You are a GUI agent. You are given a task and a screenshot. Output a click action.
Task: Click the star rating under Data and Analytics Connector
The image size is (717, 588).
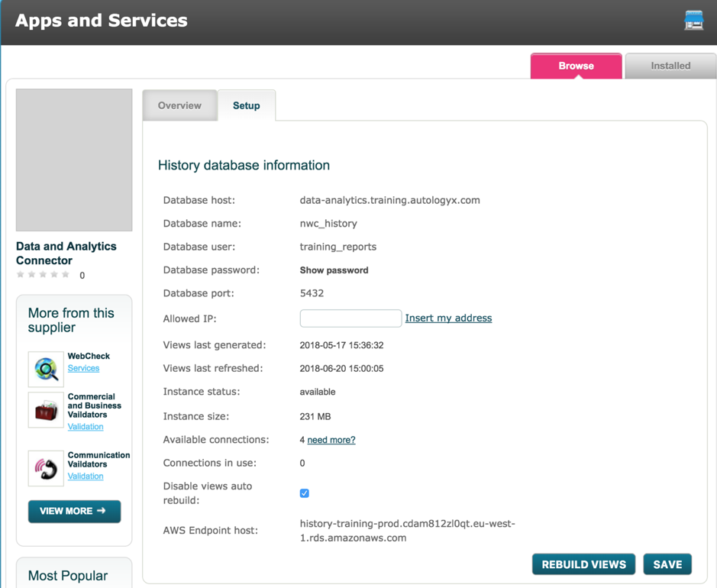coord(43,274)
